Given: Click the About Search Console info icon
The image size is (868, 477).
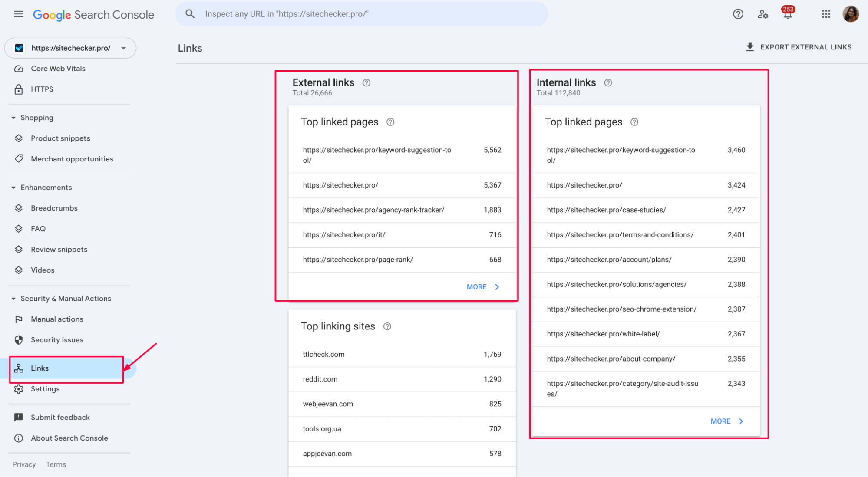Looking at the screenshot, I should pyautogui.click(x=19, y=438).
